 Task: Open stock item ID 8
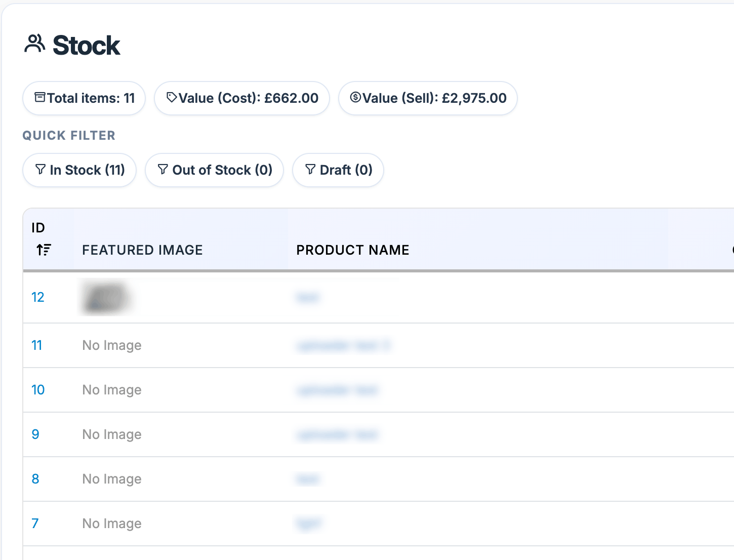coord(35,479)
